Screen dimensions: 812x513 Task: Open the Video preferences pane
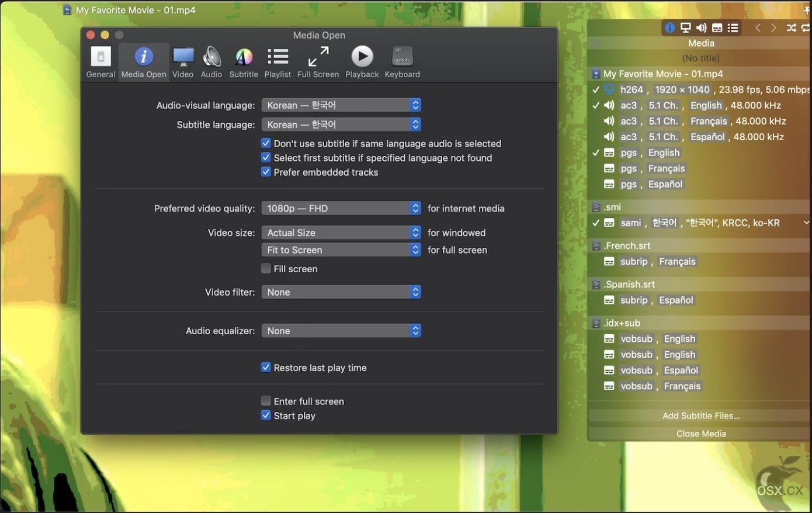(183, 62)
